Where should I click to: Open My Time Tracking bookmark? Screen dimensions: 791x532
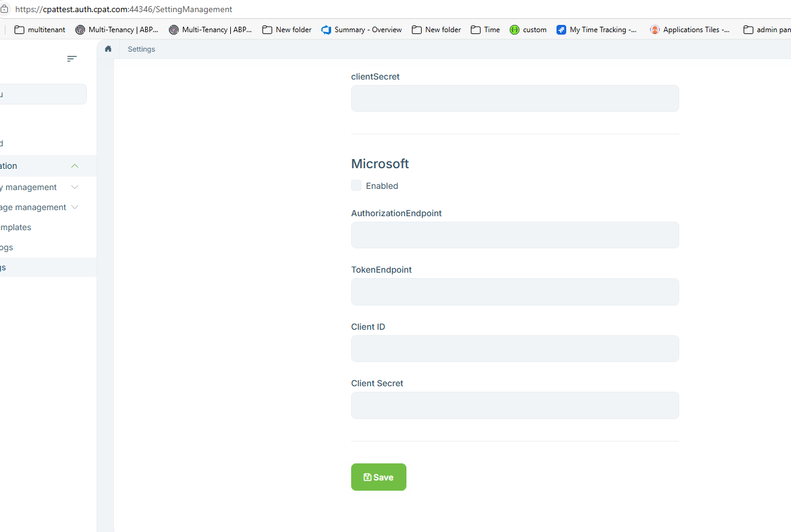[597, 29]
